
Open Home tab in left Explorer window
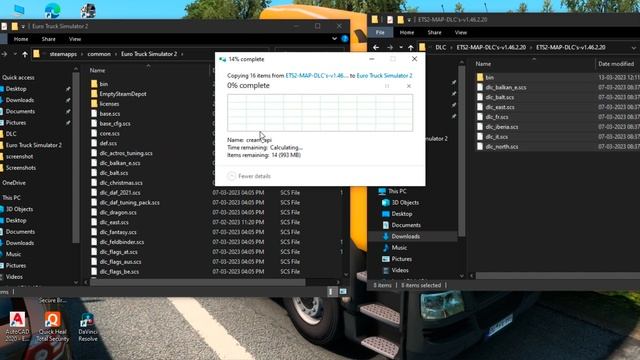coord(21,39)
